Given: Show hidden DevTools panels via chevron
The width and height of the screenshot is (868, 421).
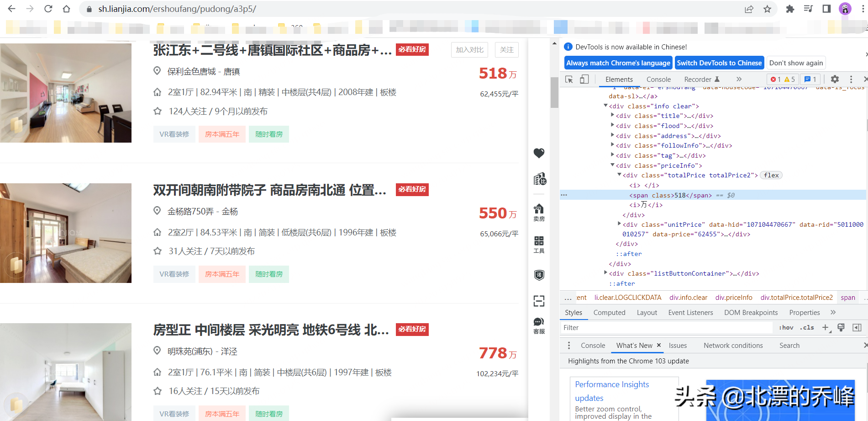Looking at the screenshot, I should [x=739, y=79].
